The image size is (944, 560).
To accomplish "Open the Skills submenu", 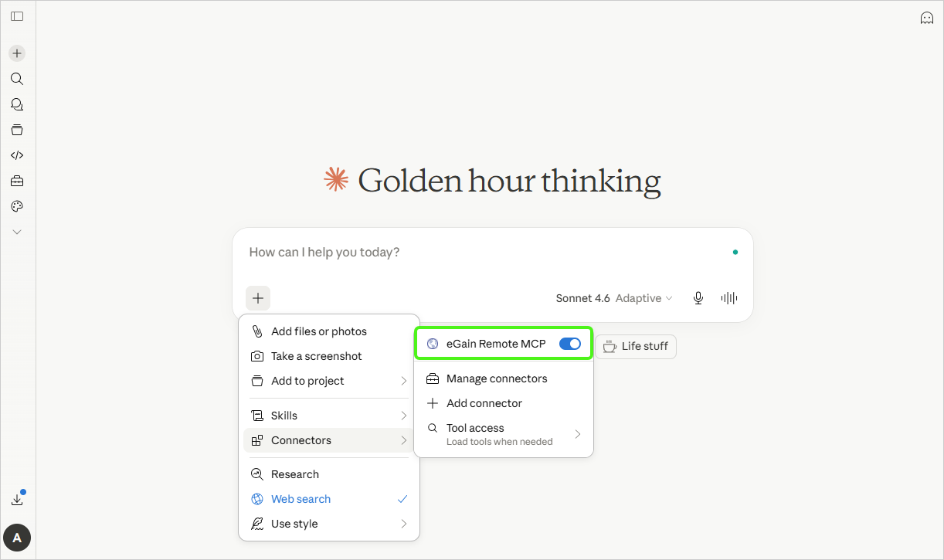I will point(329,416).
